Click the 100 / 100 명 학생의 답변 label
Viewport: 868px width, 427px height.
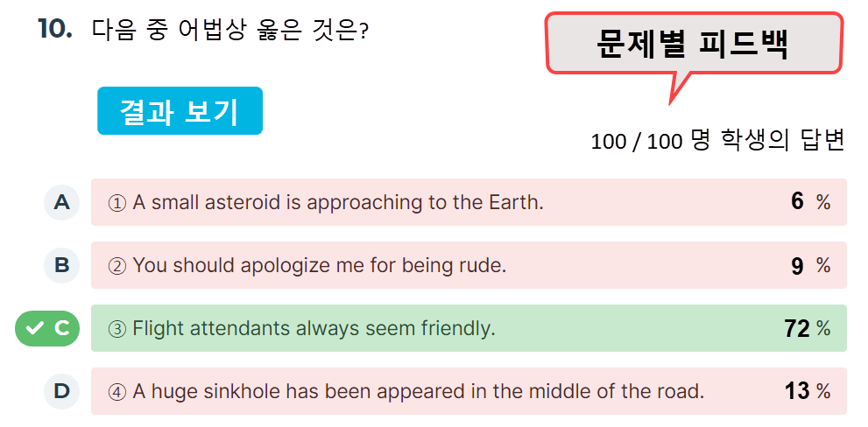tap(718, 141)
